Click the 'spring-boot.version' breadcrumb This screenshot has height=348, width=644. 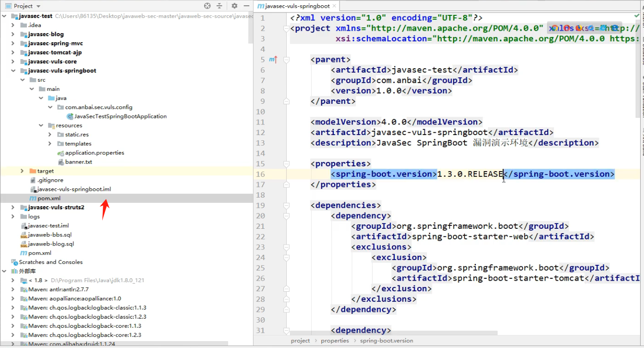(x=387, y=341)
